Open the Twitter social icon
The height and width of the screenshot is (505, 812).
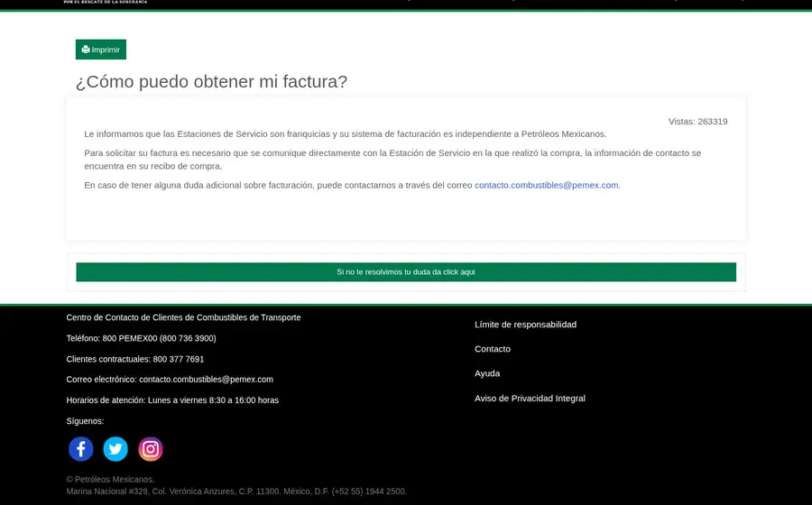click(115, 449)
